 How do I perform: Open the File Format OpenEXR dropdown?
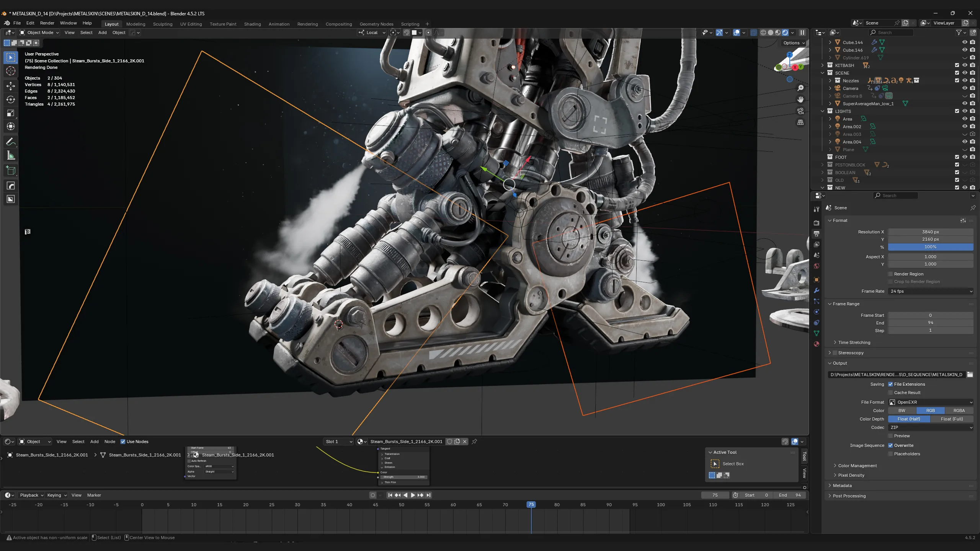click(931, 402)
